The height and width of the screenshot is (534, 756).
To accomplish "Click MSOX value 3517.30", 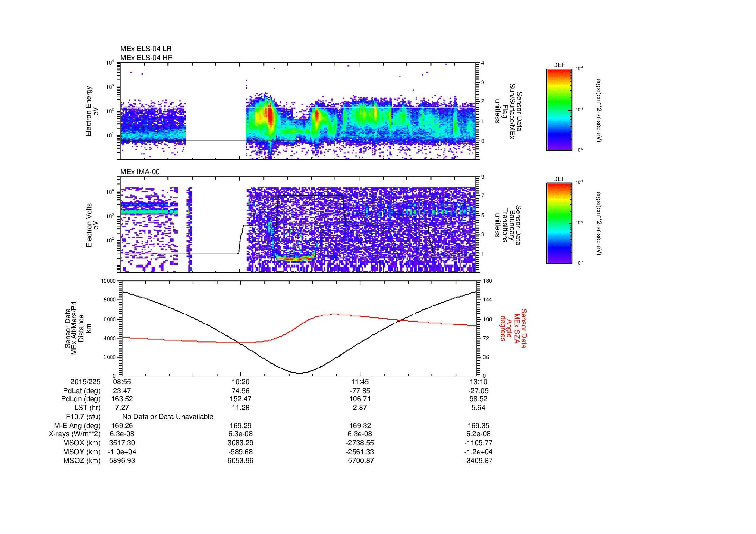I will point(122,443).
